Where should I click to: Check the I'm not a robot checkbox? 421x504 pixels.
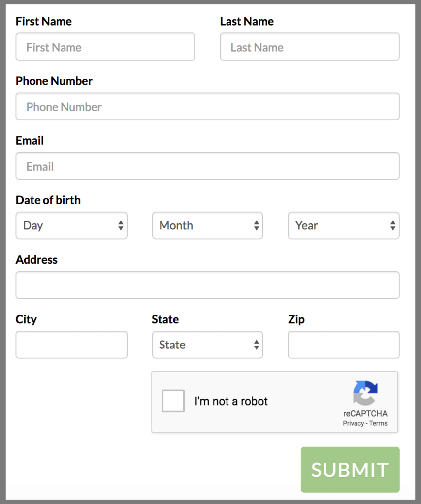click(173, 402)
